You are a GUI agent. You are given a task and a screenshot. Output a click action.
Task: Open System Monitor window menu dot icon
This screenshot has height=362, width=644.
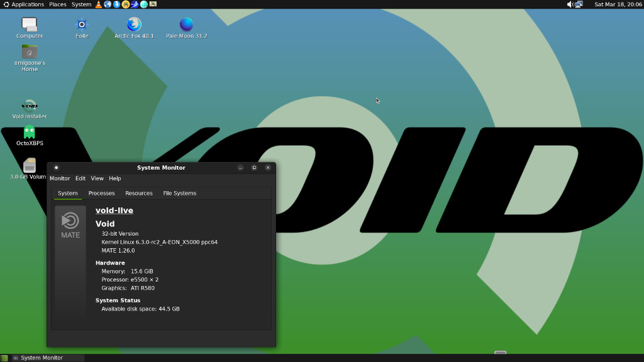pos(56,167)
